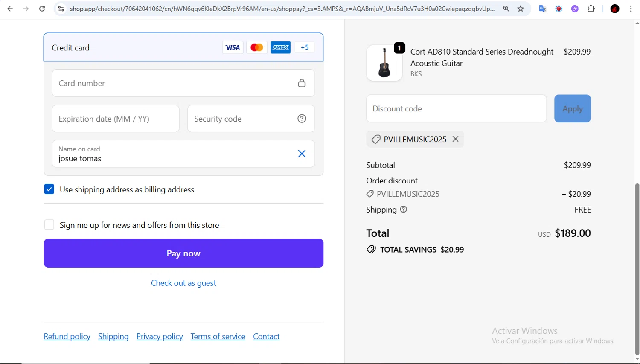Open the Privacy policy link
Image resolution: width=640 pixels, height=364 pixels.
point(160,336)
